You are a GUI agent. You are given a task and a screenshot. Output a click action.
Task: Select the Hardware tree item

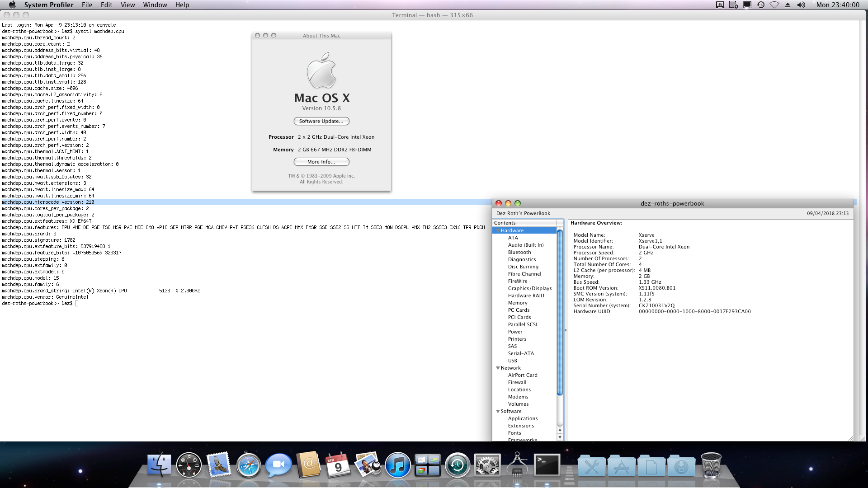[x=512, y=230]
